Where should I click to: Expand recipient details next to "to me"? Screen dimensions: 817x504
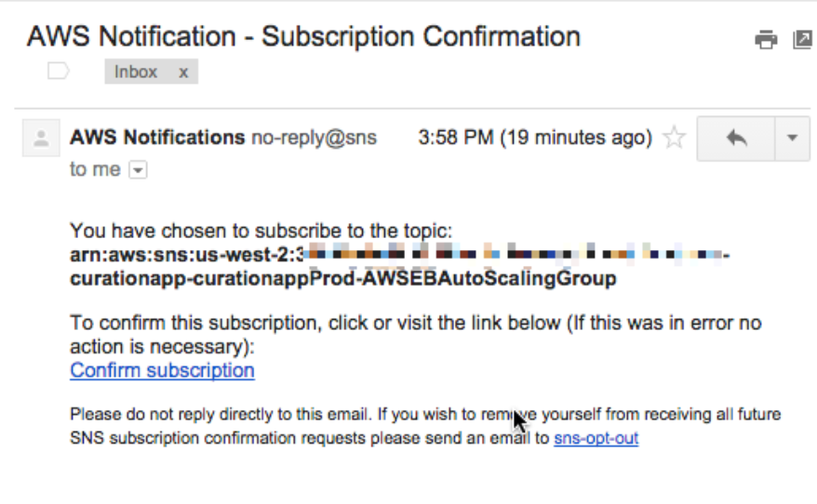(138, 170)
